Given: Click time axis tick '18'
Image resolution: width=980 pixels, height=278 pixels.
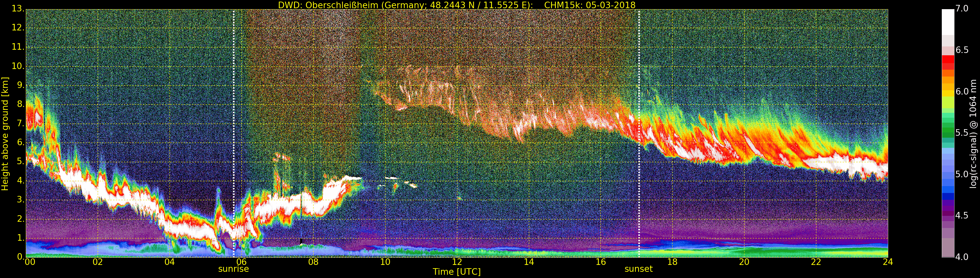Looking at the screenshot, I should (x=673, y=262).
